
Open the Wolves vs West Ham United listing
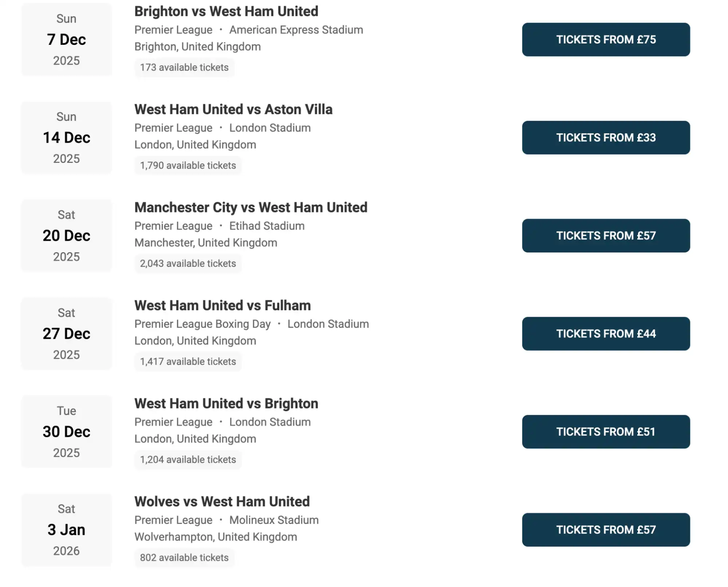click(x=222, y=501)
